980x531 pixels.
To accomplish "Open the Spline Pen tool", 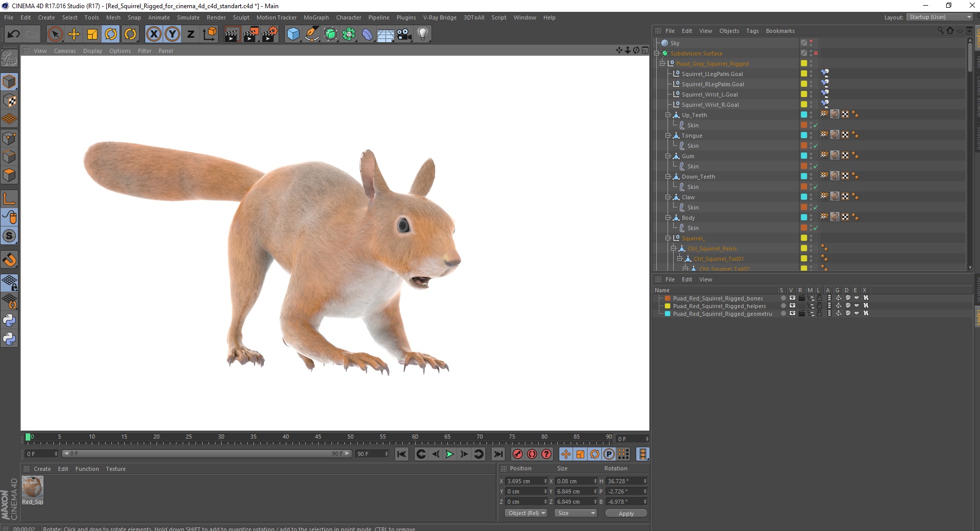I will 312,34.
